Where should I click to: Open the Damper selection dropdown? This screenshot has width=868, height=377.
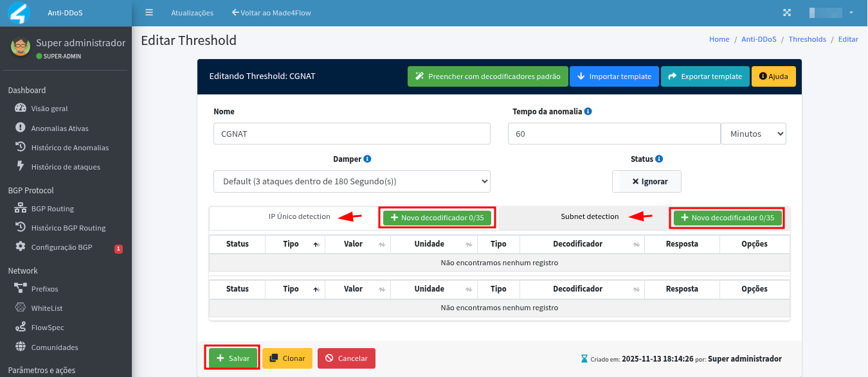pyautogui.click(x=352, y=181)
